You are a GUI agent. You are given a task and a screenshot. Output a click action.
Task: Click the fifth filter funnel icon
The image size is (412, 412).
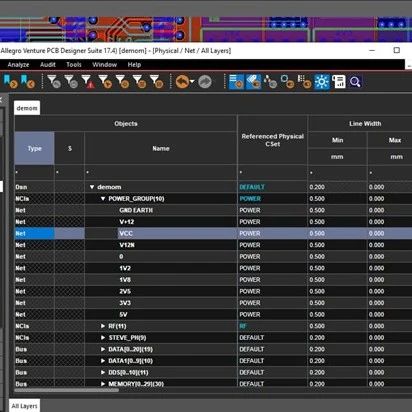pyautogui.click(x=122, y=81)
